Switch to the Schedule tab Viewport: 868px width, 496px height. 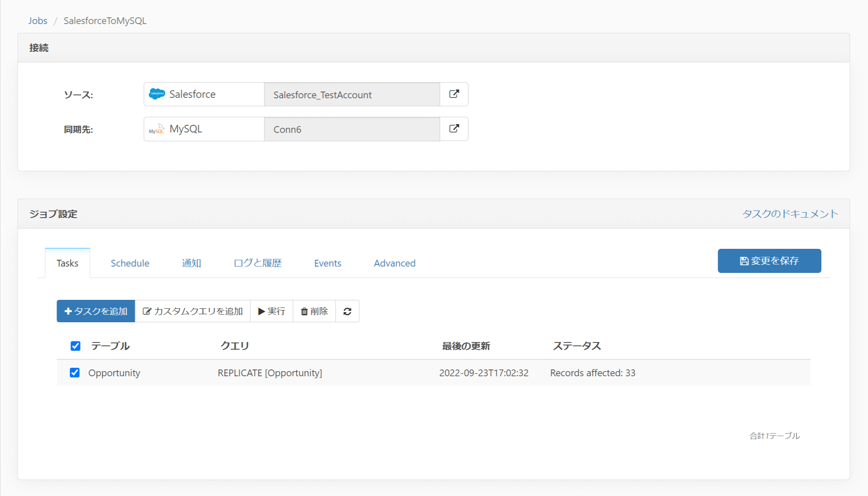(130, 263)
